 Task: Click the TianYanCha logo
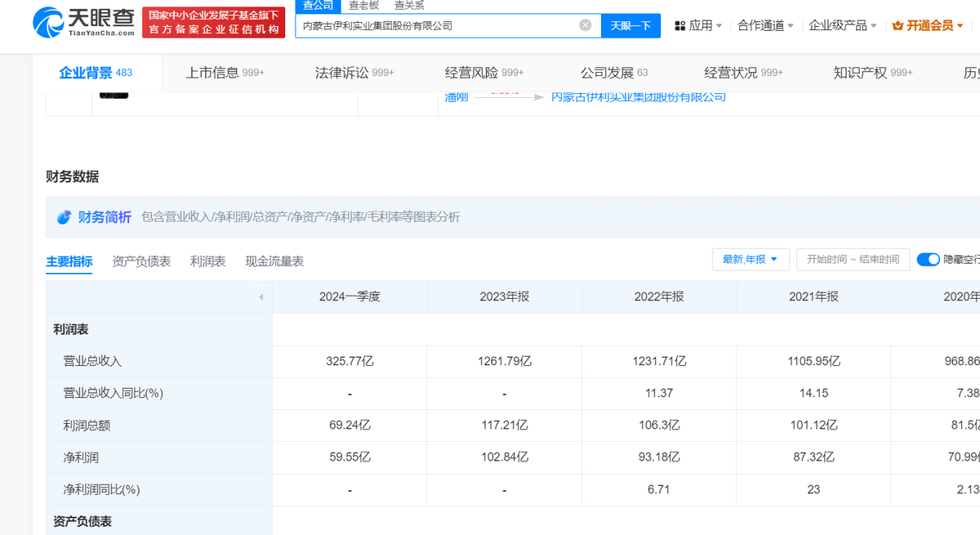pyautogui.click(x=83, y=23)
